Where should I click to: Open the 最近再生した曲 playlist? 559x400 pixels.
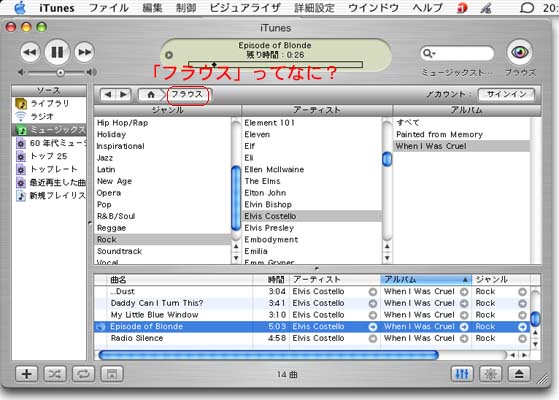click(49, 183)
